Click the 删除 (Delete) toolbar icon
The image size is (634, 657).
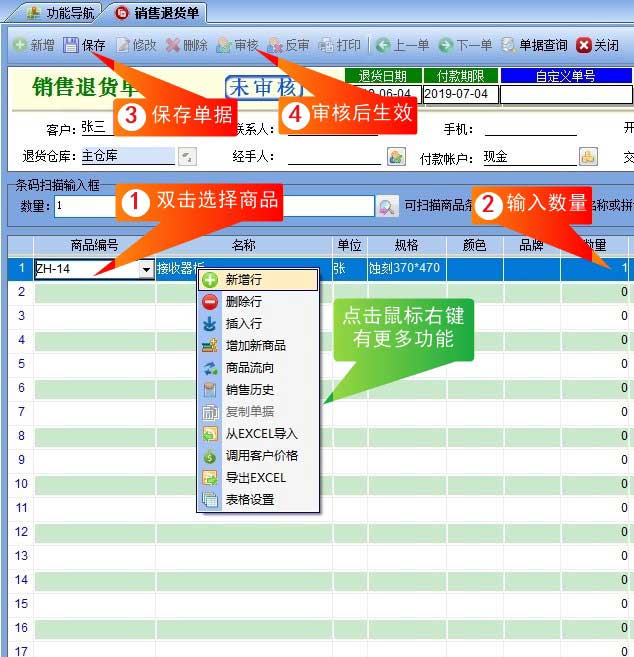[x=173, y=45]
